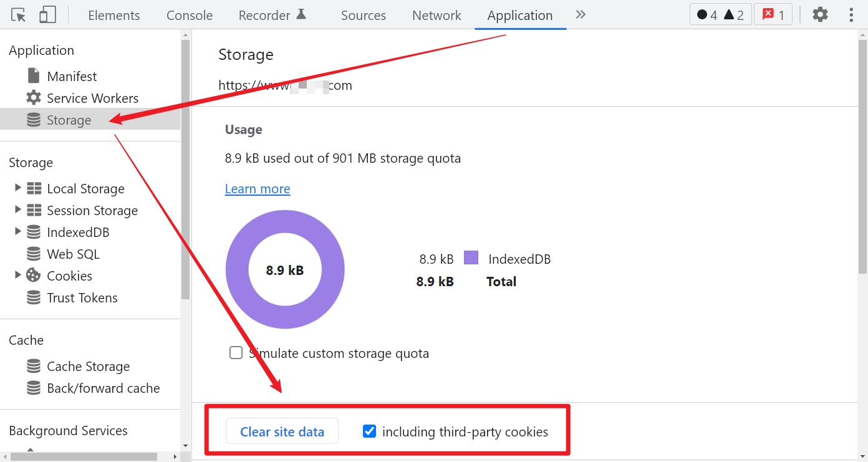Screen dimensions: 868x462
Task: Select Manifest in the sidebar
Action: (72, 76)
